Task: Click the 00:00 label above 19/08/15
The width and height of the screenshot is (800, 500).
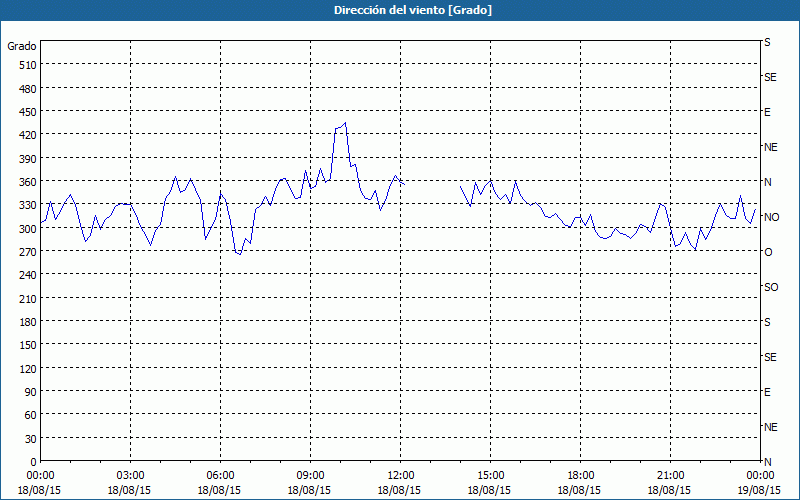Action: (x=760, y=476)
